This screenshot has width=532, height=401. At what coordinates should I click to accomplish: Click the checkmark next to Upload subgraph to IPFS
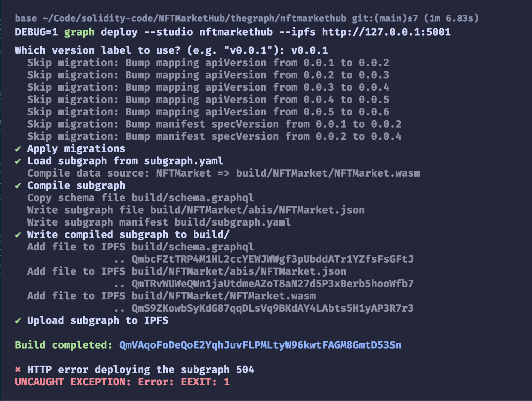pos(18,321)
